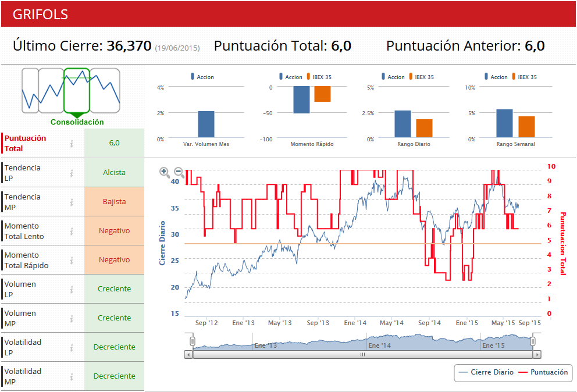Screen dimensions: 577x392
Task: Open info icon for Tendencia LP
Action: pos(72,173)
